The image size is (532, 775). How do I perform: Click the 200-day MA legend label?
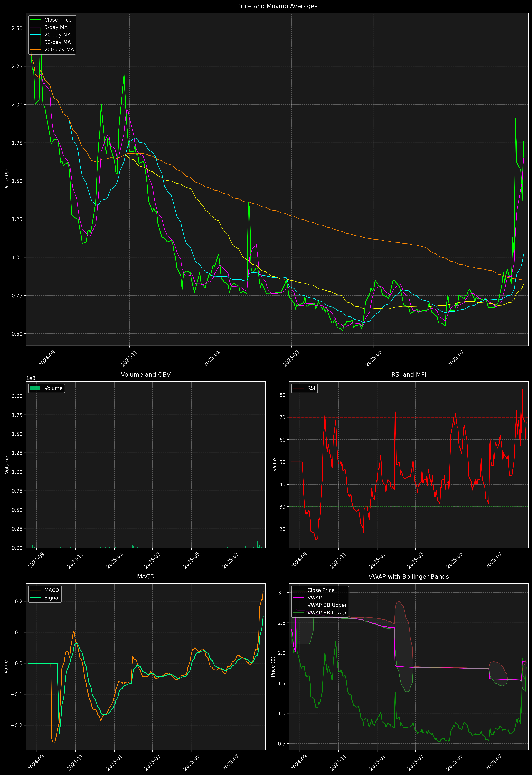(59, 50)
